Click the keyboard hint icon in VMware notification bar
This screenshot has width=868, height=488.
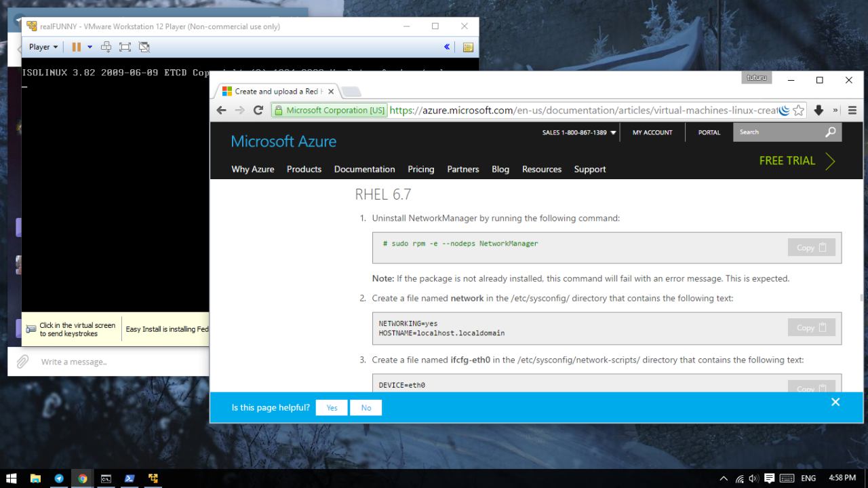[x=31, y=329]
